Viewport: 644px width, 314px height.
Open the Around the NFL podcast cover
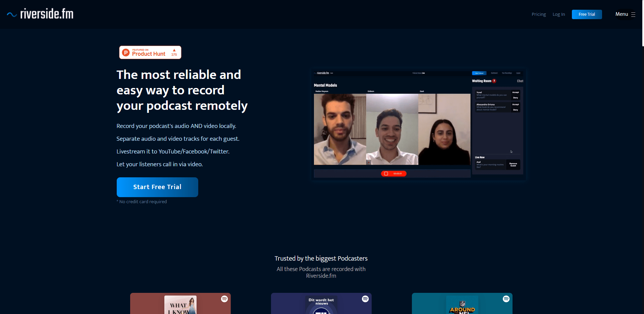462,305
